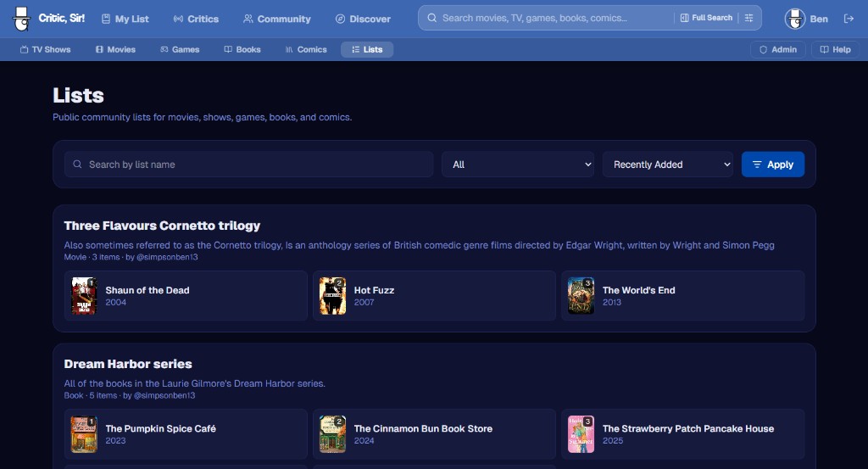Open the Three Flavours Cornetto trilogy list
Image resolution: width=868 pixels, height=469 pixels.
tap(162, 226)
